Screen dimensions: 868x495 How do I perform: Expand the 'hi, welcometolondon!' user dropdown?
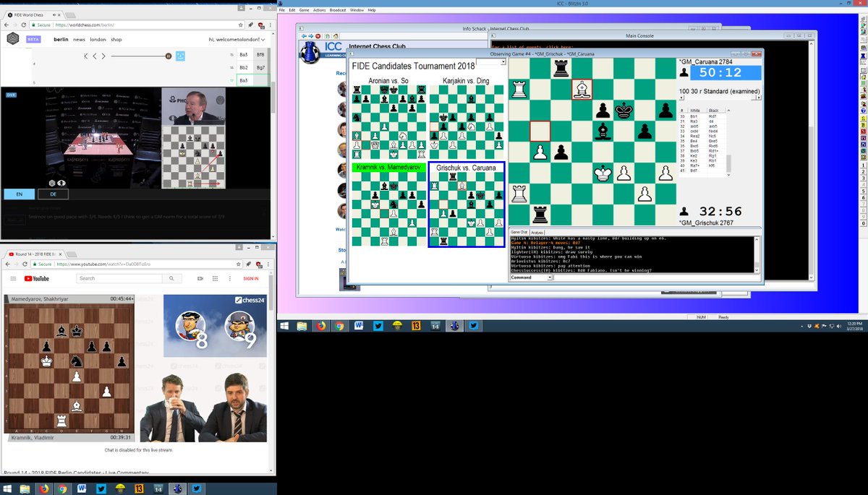click(237, 40)
